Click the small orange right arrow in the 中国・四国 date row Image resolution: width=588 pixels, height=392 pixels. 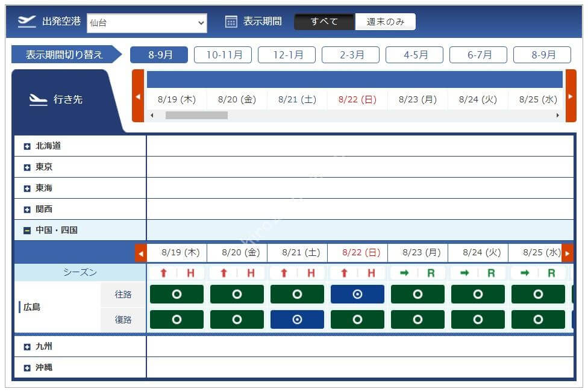[x=568, y=254]
